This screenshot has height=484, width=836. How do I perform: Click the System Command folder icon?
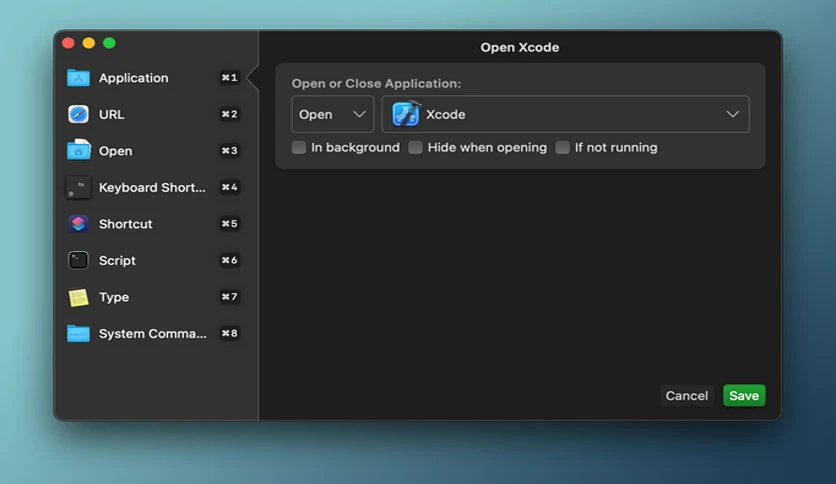pos(78,334)
